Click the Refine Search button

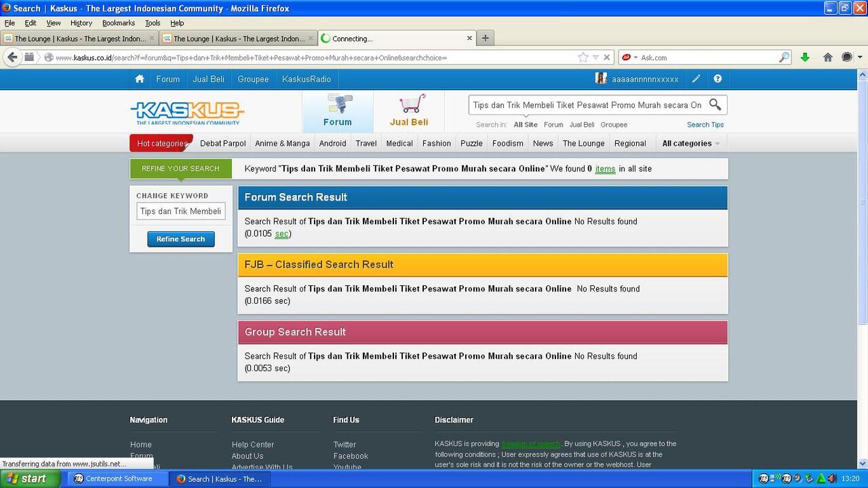tap(180, 239)
